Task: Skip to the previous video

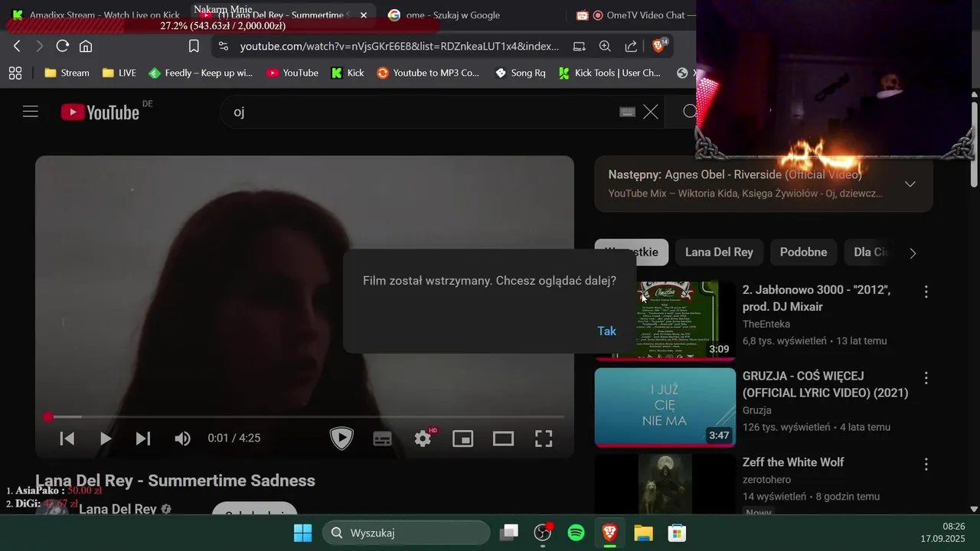Action: (x=67, y=439)
